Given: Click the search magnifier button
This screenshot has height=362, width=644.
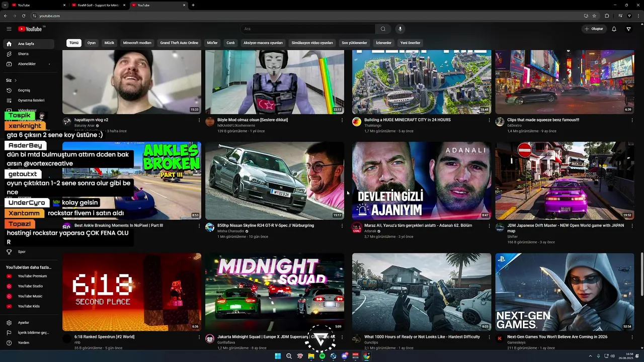Looking at the screenshot, I should 383,29.
